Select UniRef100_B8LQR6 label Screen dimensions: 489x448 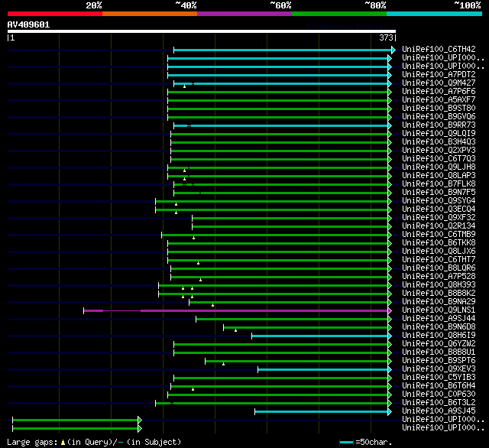[x=439, y=268]
